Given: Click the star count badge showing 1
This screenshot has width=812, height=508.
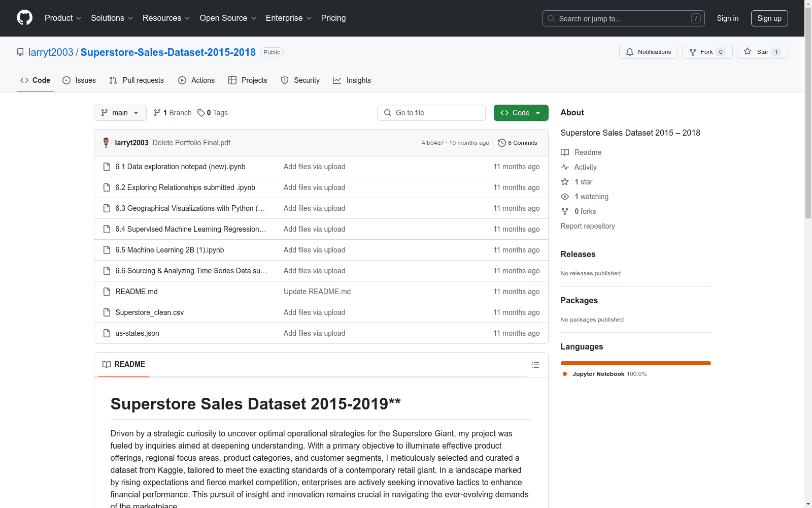Looking at the screenshot, I should [776, 52].
